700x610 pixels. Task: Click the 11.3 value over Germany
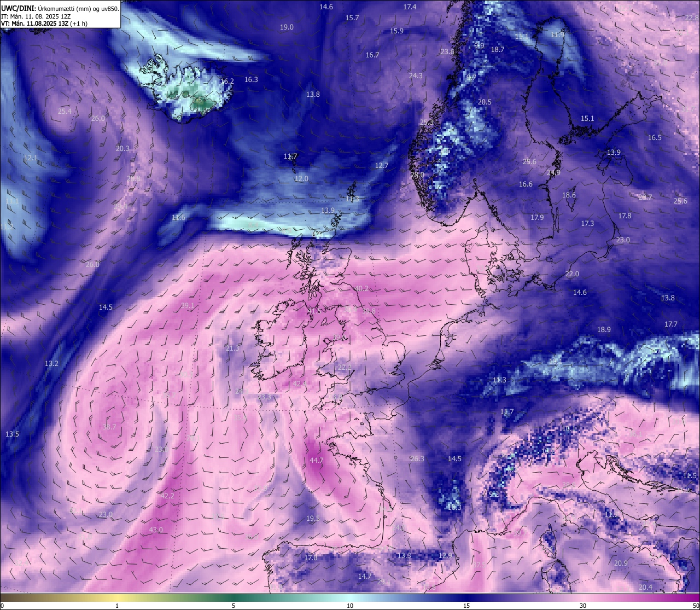point(499,380)
